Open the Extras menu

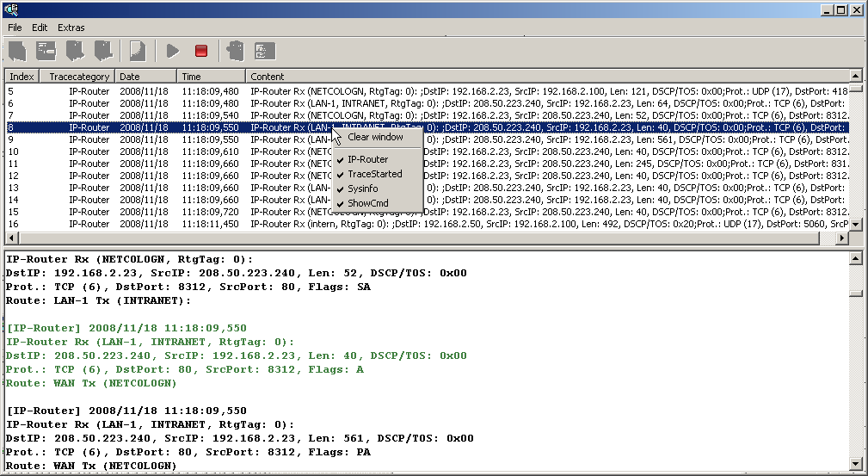71,28
